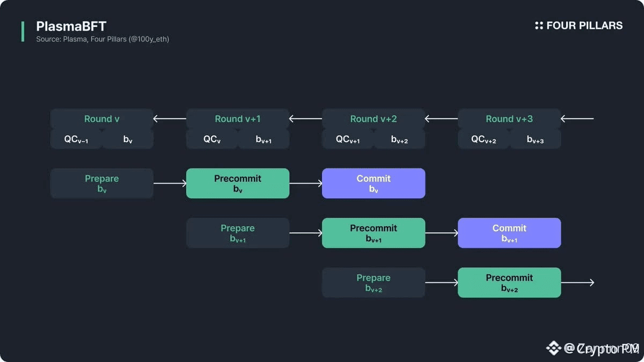Screen dimensions: 644x362
Task: Click the QCv+1 cell under Round v+2
Action: (x=348, y=139)
